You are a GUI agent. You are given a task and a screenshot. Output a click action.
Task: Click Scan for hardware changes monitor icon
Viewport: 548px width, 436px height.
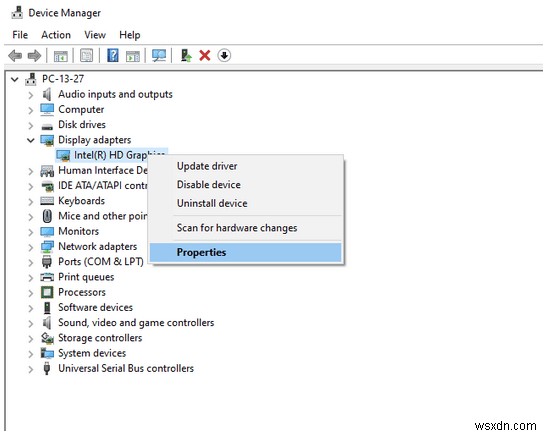pos(159,56)
